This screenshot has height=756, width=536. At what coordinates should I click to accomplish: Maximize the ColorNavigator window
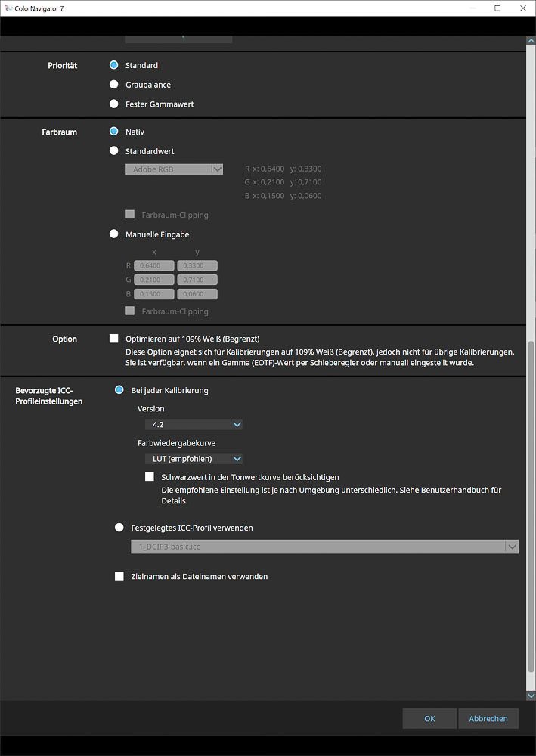pos(497,8)
